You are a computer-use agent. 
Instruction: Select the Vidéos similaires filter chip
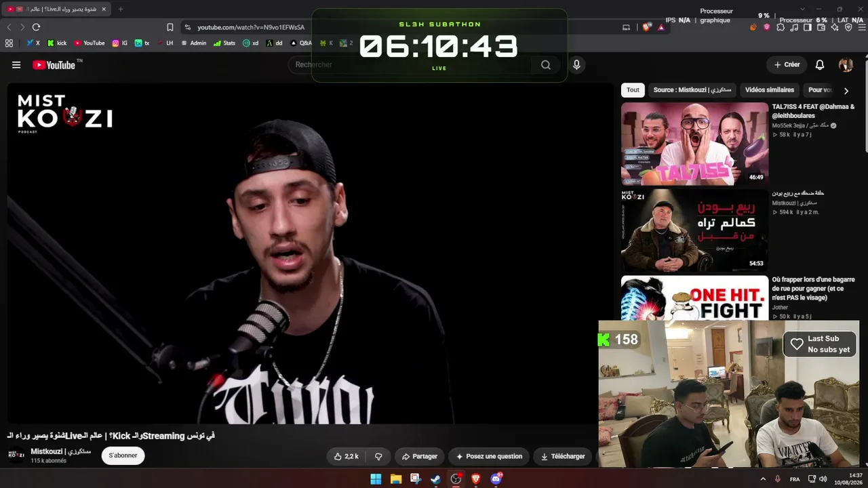770,90
